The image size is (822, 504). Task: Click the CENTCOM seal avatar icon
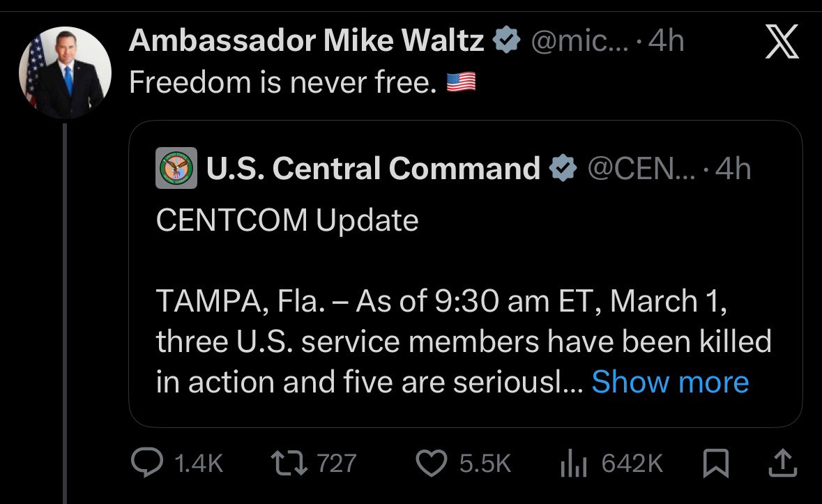pyautogui.click(x=176, y=169)
